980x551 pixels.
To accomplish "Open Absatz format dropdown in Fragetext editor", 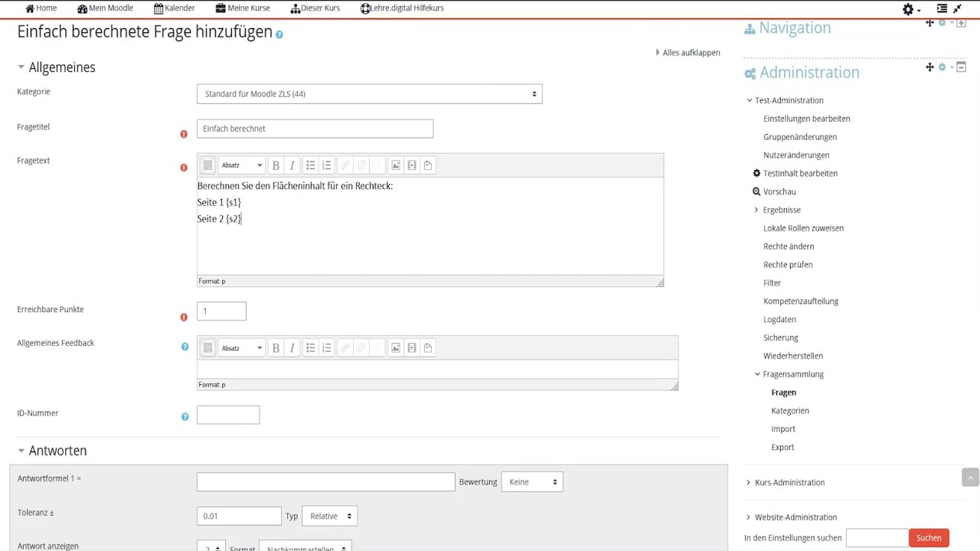I will pyautogui.click(x=241, y=165).
